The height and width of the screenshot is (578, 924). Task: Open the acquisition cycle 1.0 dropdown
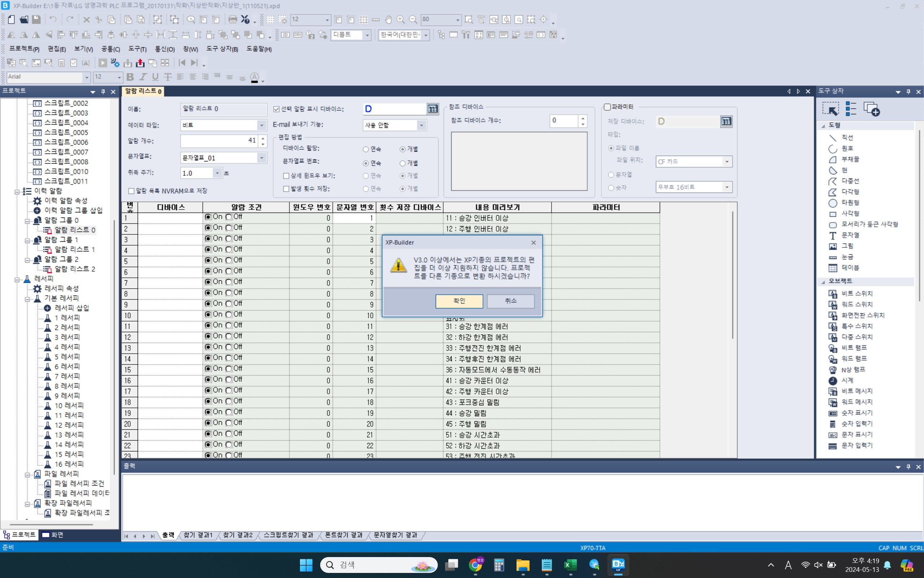(x=217, y=173)
